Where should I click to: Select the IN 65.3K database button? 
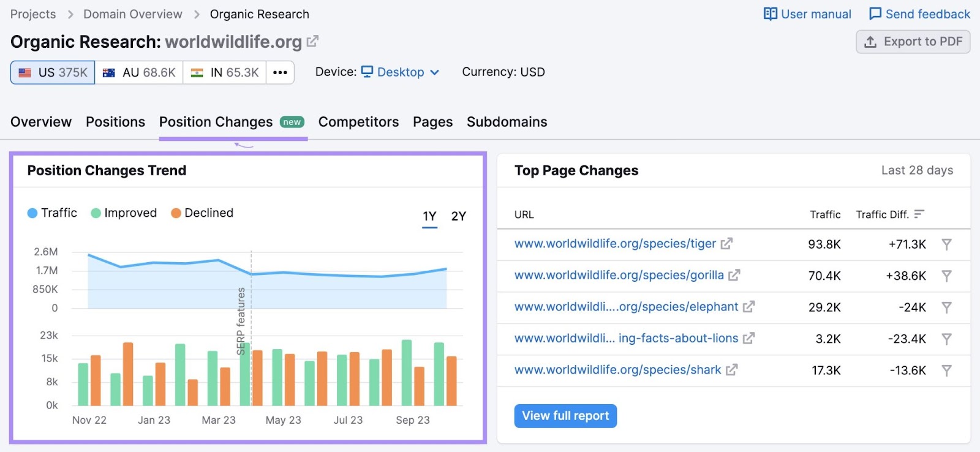[x=225, y=72]
